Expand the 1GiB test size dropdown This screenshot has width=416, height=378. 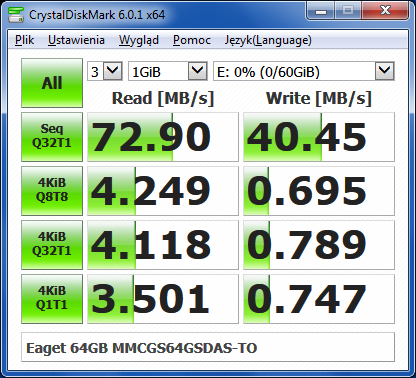pyautogui.click(x=168, y=71)
